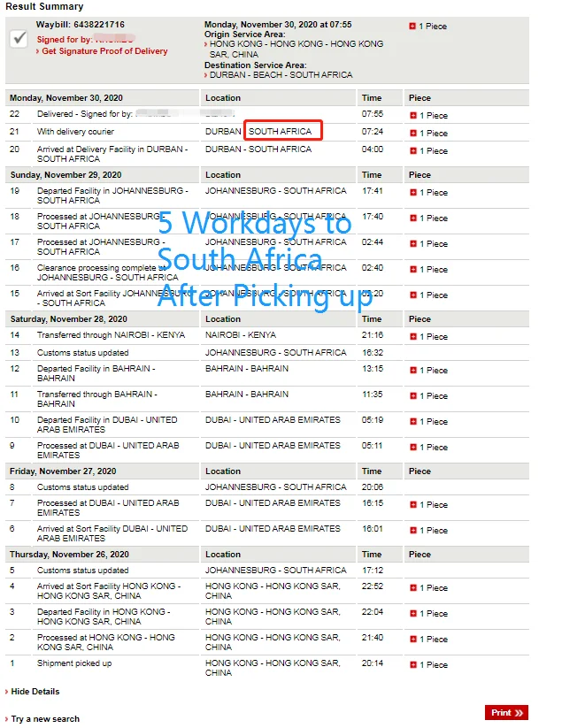Click the plus icon on the 04:00 Durban arrival row
Screen dimensions: 585x728
pos(412,151)
